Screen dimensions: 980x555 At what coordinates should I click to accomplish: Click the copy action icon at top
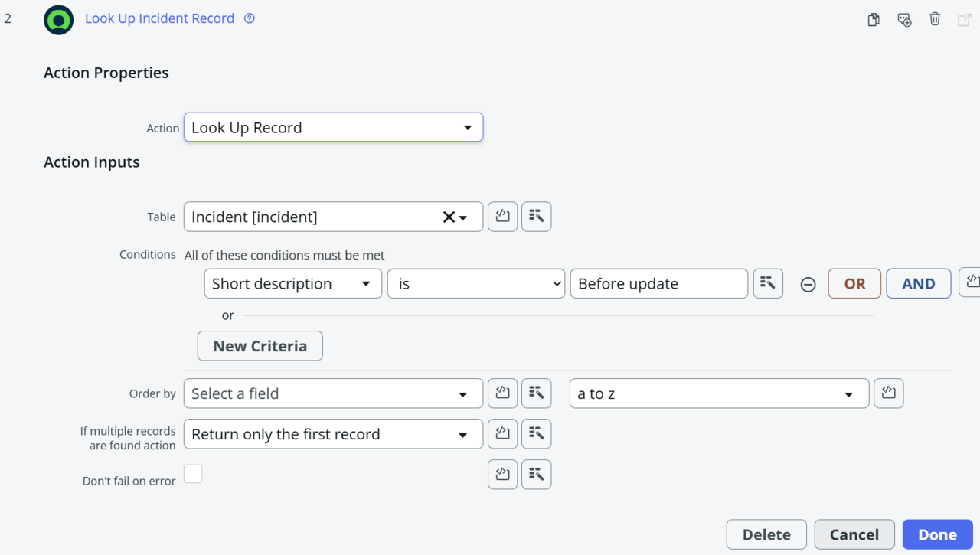(873, 20)
